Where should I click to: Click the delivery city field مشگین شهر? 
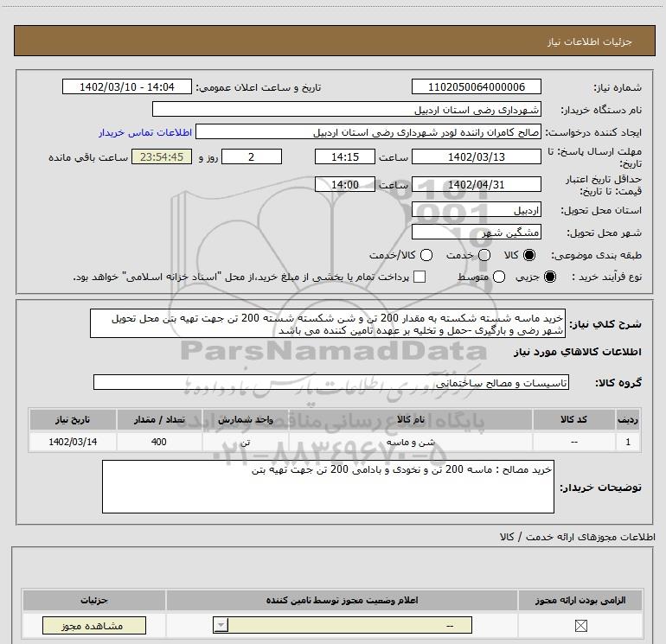coord(476,233)
